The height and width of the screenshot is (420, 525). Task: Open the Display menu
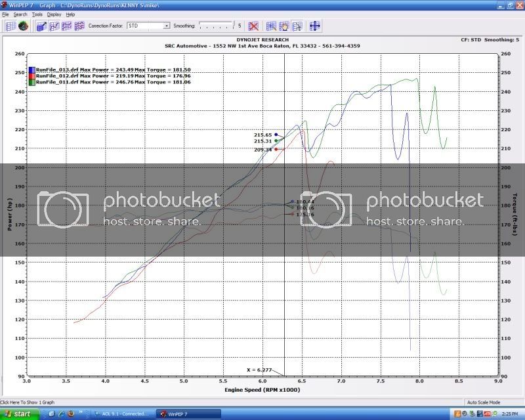tap(54, 14)
